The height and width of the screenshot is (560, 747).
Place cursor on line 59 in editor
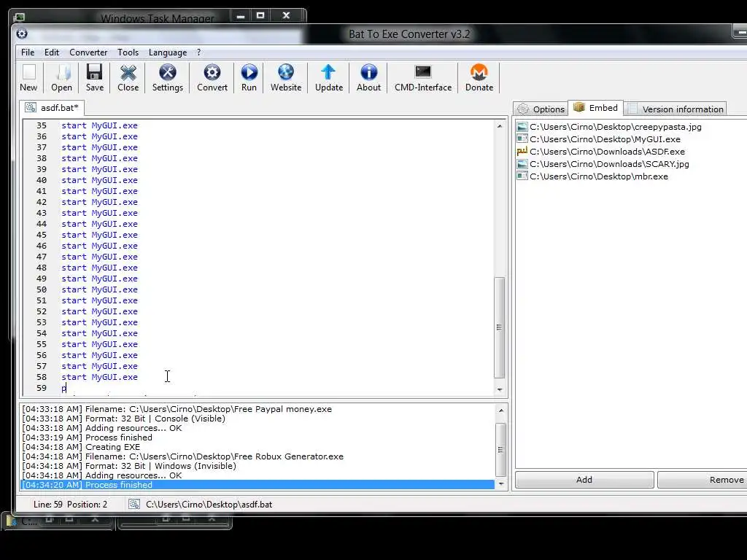tap(64, 388)
